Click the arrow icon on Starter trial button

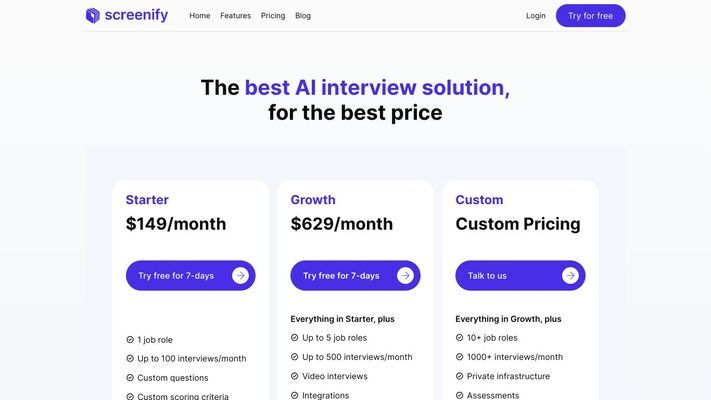(240, 276)
